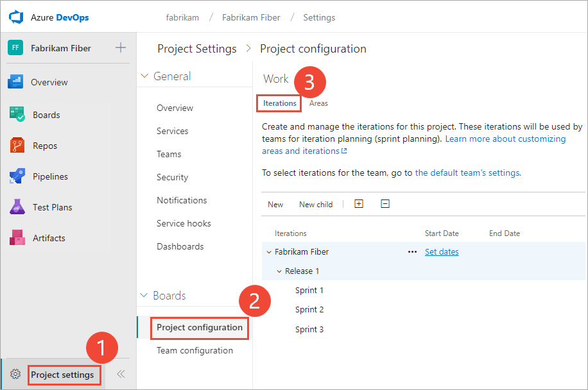Viewport: 588px width, 390px height.
Task: Open Repos via its sidebar icon
Action: tap(17, 146)
